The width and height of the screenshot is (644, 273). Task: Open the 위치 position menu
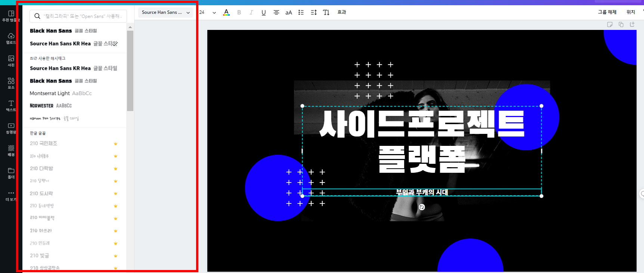pyautogui.click(x=631, y=12)
